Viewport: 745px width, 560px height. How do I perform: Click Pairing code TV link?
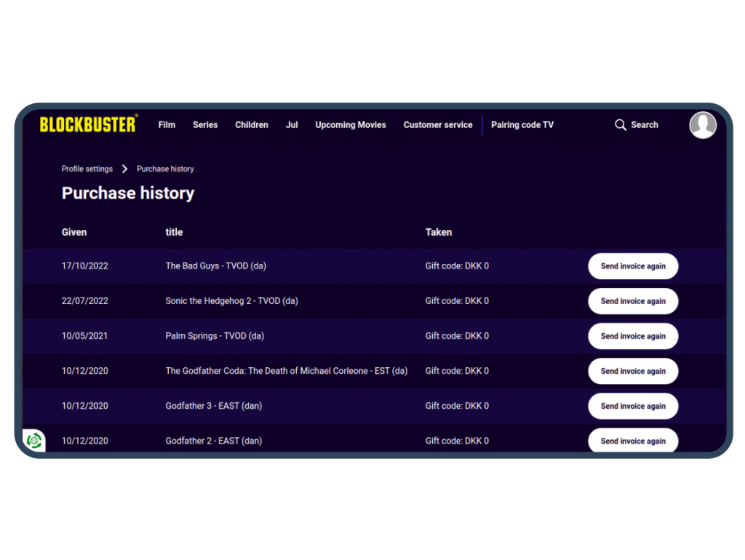[x=522, y=125]
